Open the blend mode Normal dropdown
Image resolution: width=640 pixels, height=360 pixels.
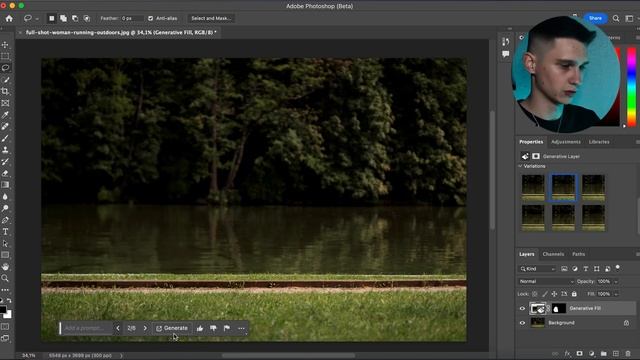tap(546, 282)
